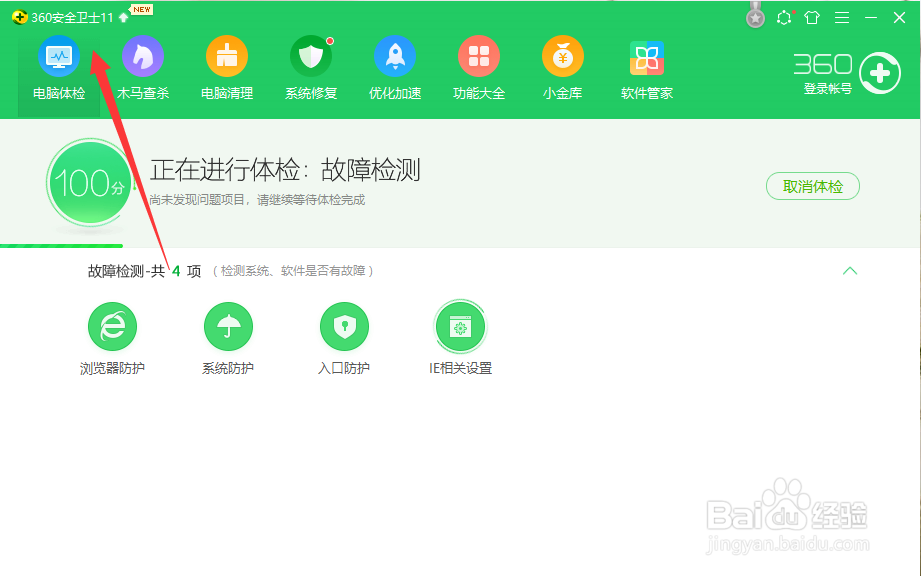Click the 故障检测-共 4 项 heading
This screenshot has width=921, height=576.
[x=144, y=271]
